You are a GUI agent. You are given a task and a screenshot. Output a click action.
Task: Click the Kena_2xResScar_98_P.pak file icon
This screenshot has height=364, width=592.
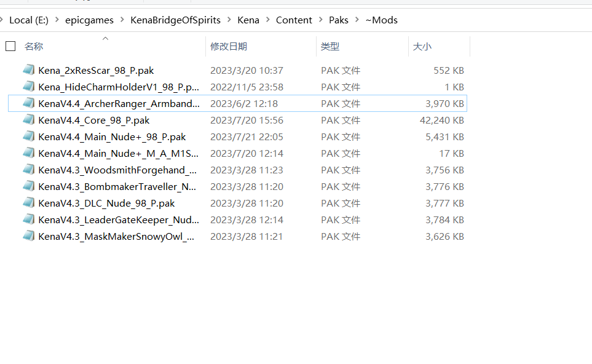point(29,70)
